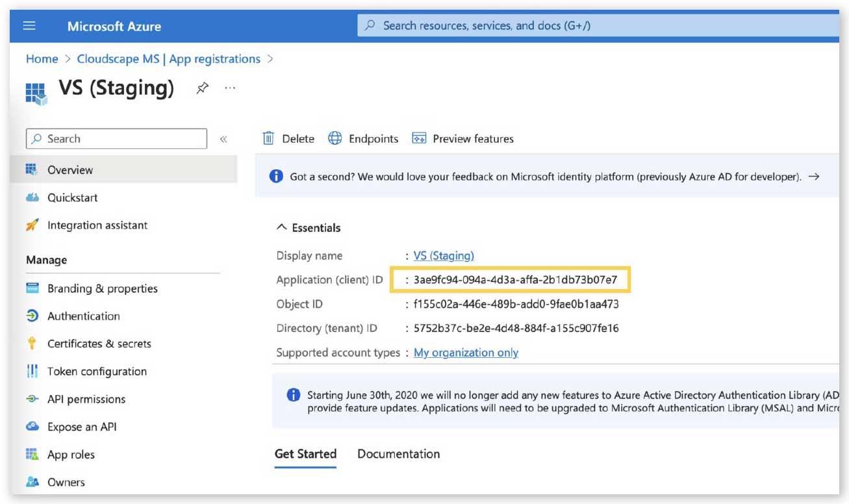Click the Supported account types label

[338, 353]
